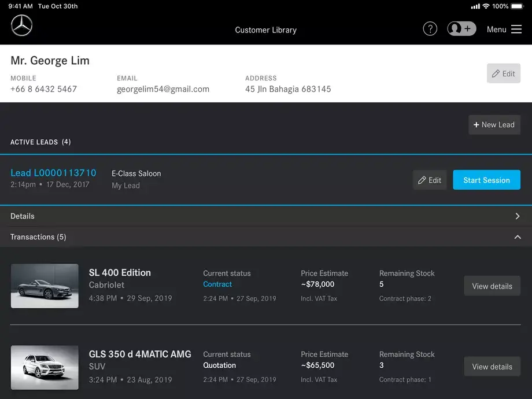Start Session for the lead
This screenshot has width=532, height=399.
click(x=486, y=180)
